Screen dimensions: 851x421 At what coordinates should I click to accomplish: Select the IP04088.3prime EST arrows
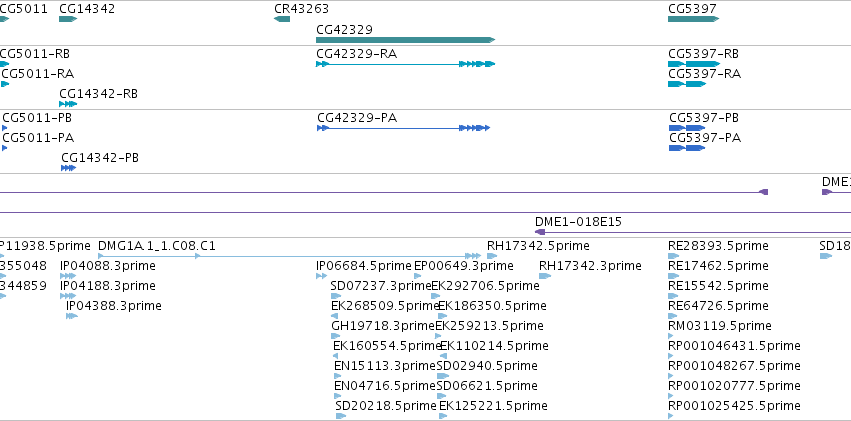pos(68,276)
